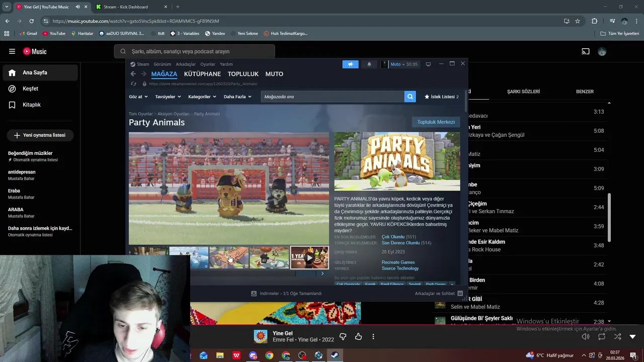
Task: Open the Steam menu
Action: click(140, 64)
